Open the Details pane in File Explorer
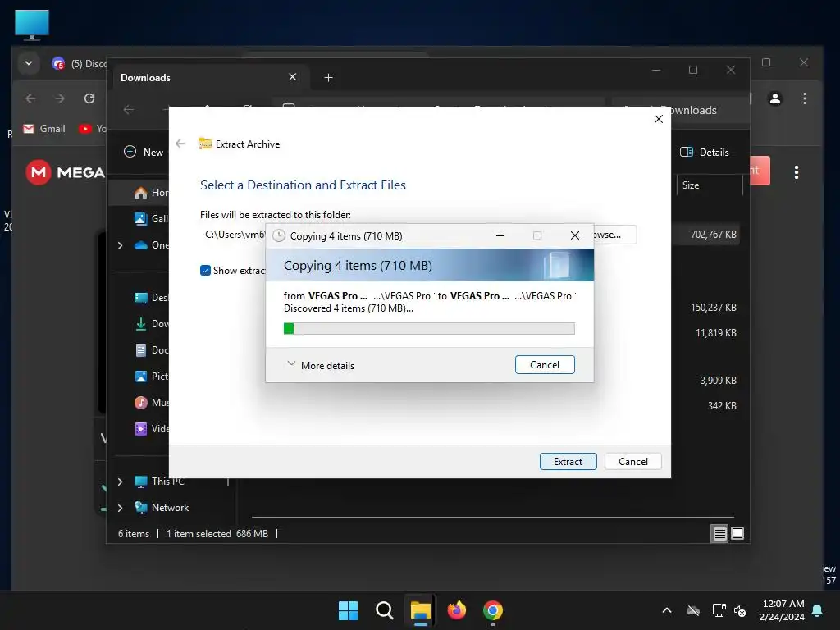 click(x=705, y=152)
